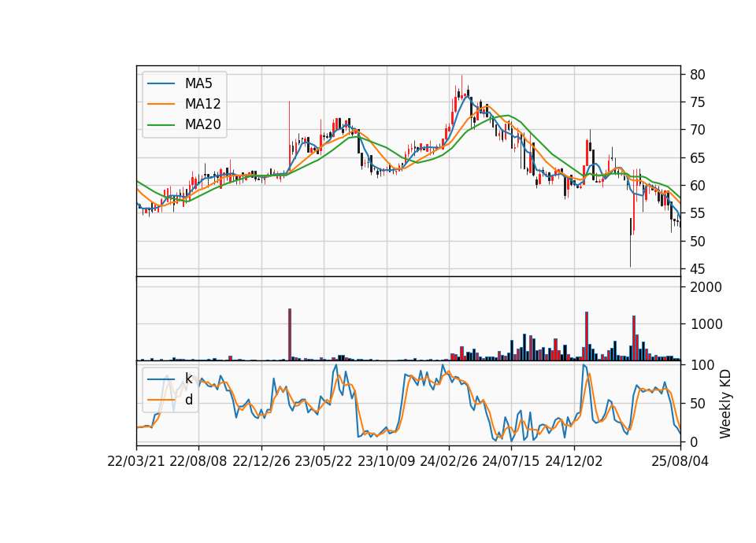The image size is (756, 543).
Task: Click the k legend label
Action: (x=188, y=379)
